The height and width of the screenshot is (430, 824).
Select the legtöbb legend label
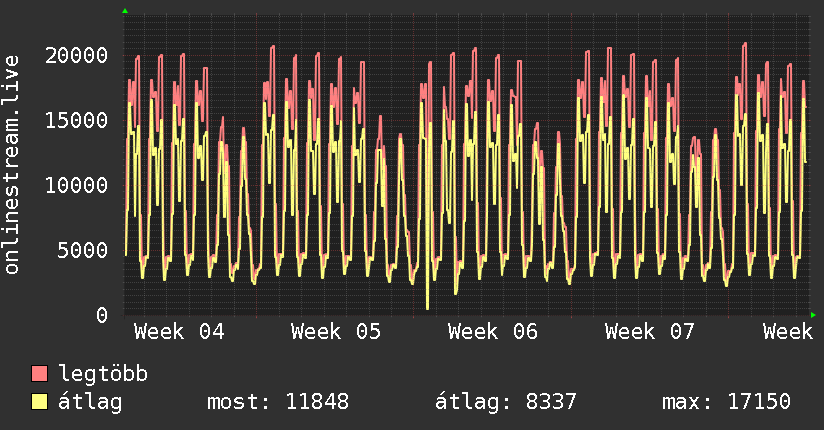[104, 374]
